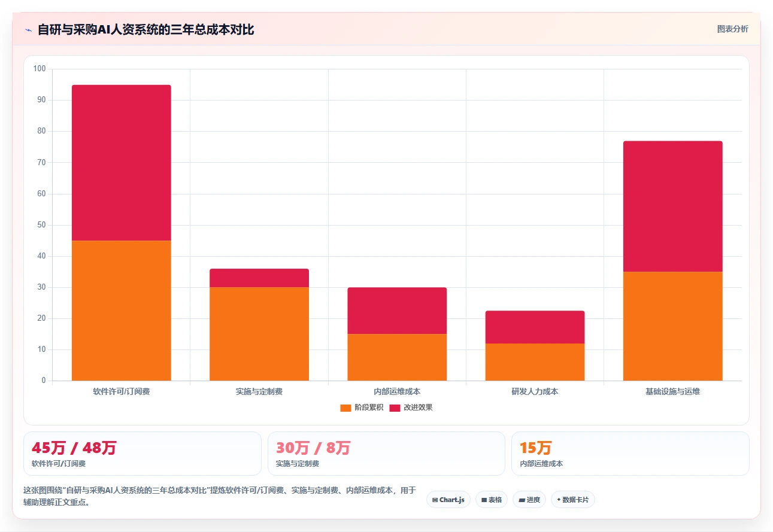
Task: Click the orange bar segment for 实施与定制费
Action: [259, 334]
